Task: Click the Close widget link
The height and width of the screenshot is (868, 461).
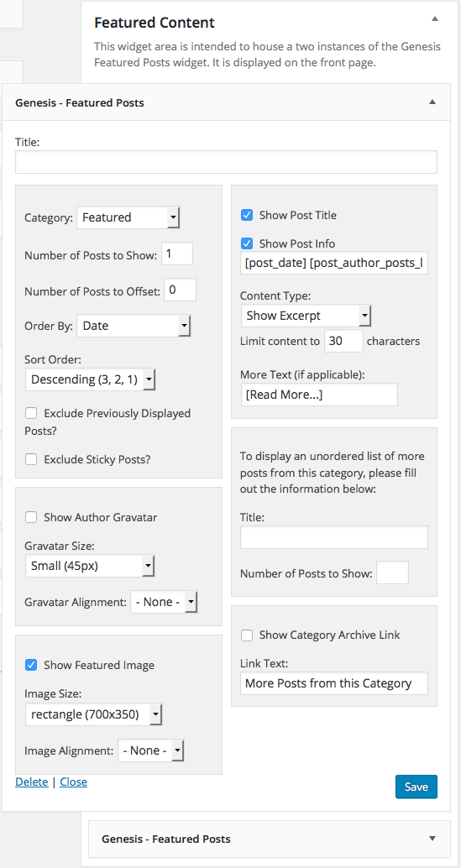Action: tap(74, 782)
